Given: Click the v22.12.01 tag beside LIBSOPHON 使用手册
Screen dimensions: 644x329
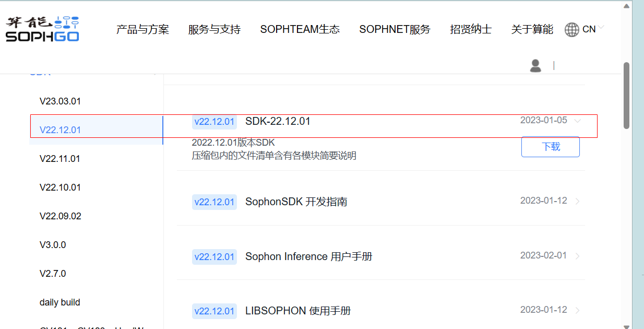Looking at the screenshot, I should pos(214,311).
